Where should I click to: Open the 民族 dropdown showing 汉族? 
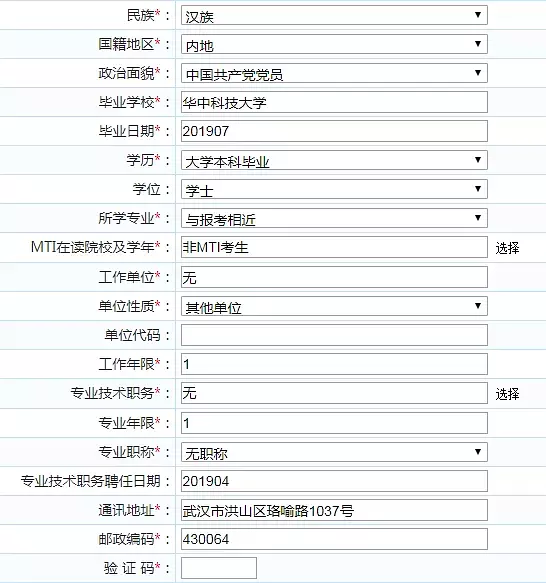tap(334, 15)
